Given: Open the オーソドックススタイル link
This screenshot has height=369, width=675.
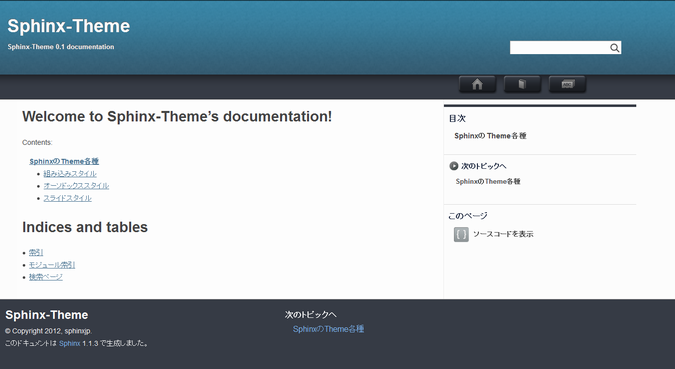Looking at the screenshot, I should pyautogui.click(x=76, y=186).
